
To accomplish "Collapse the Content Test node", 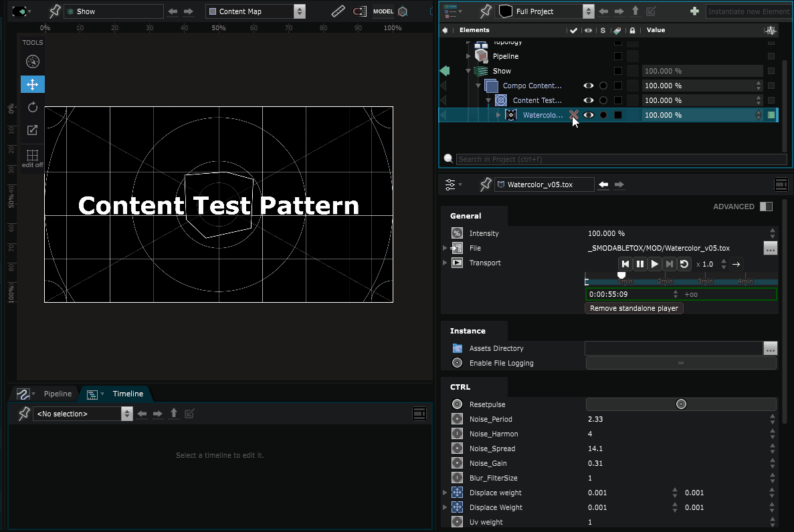I will pos(488,100).
